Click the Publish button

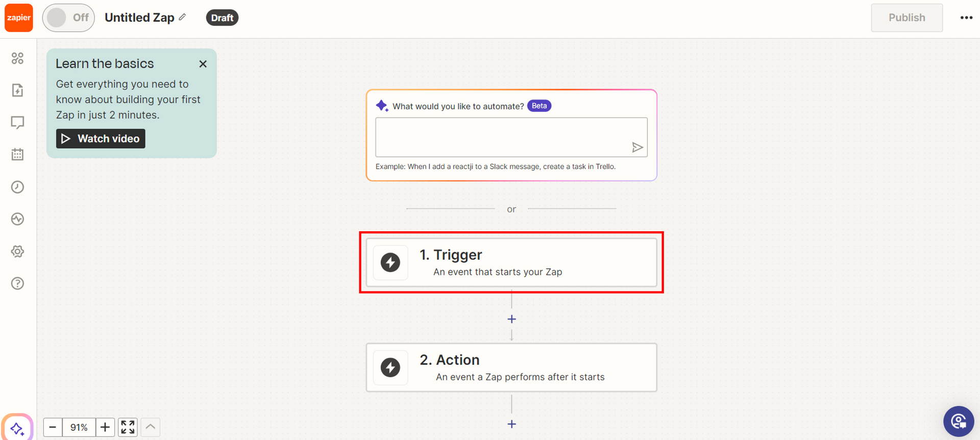(906, 18)
